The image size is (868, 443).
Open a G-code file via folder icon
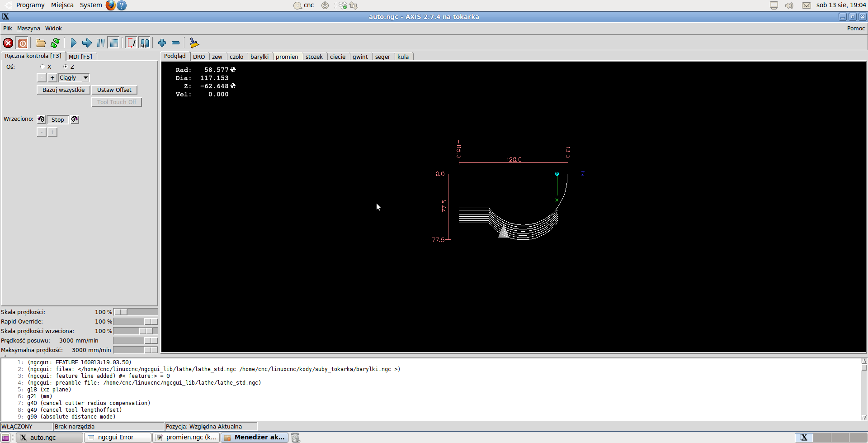point(41,43)
